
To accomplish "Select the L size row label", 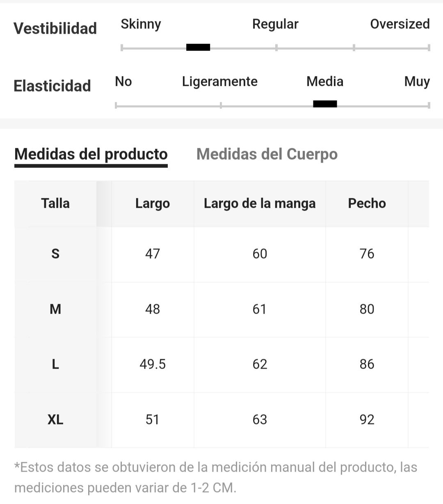I will (x=55, y=364).
